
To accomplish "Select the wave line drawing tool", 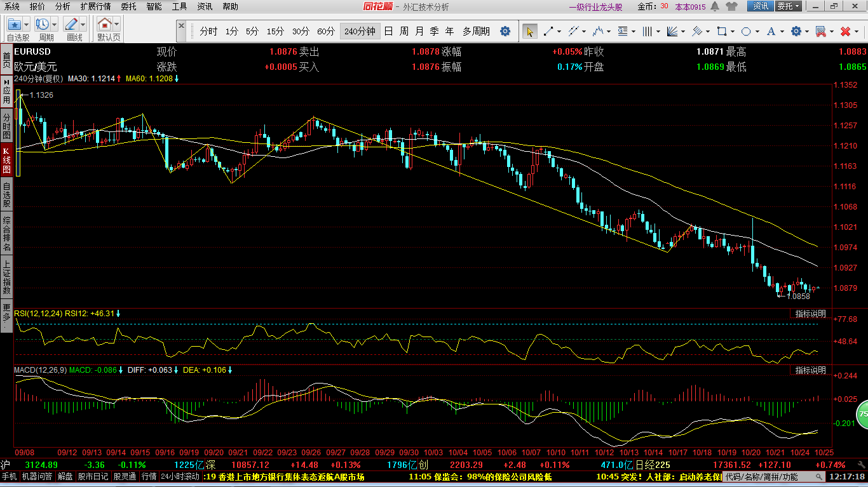I will (x=598, y=31).
